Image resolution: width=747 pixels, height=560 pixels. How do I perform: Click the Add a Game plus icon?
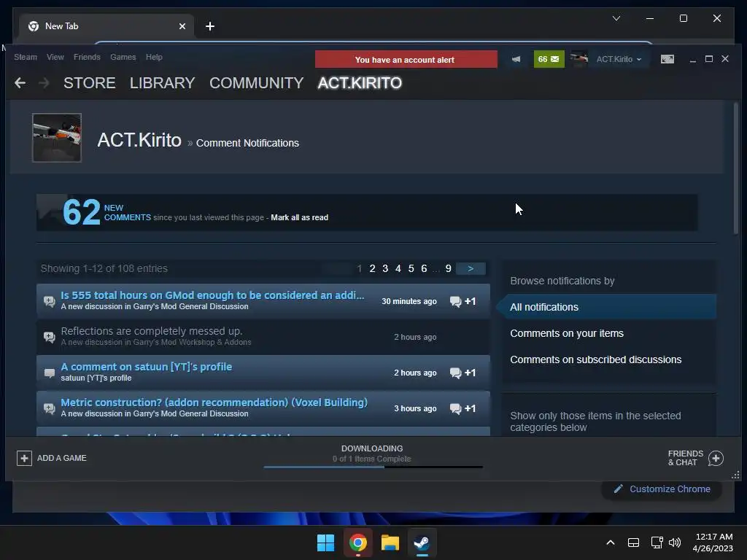coord(24,458)
